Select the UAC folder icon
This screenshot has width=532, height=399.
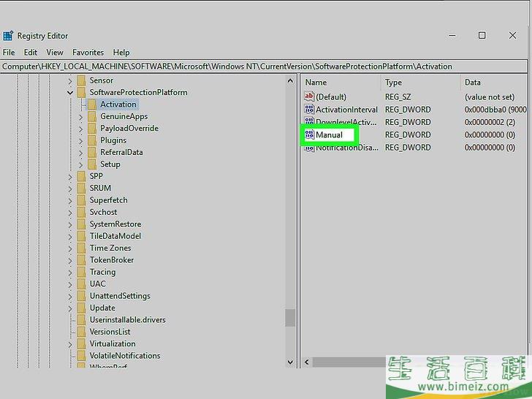tap(81, 284)
